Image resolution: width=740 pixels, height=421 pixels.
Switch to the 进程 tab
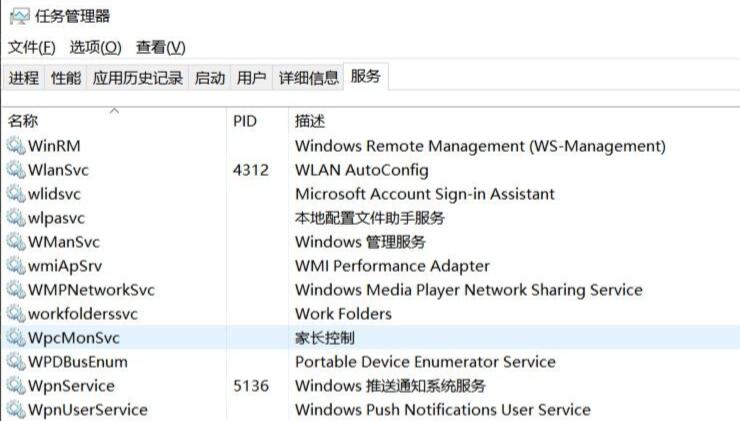point(24,78)
